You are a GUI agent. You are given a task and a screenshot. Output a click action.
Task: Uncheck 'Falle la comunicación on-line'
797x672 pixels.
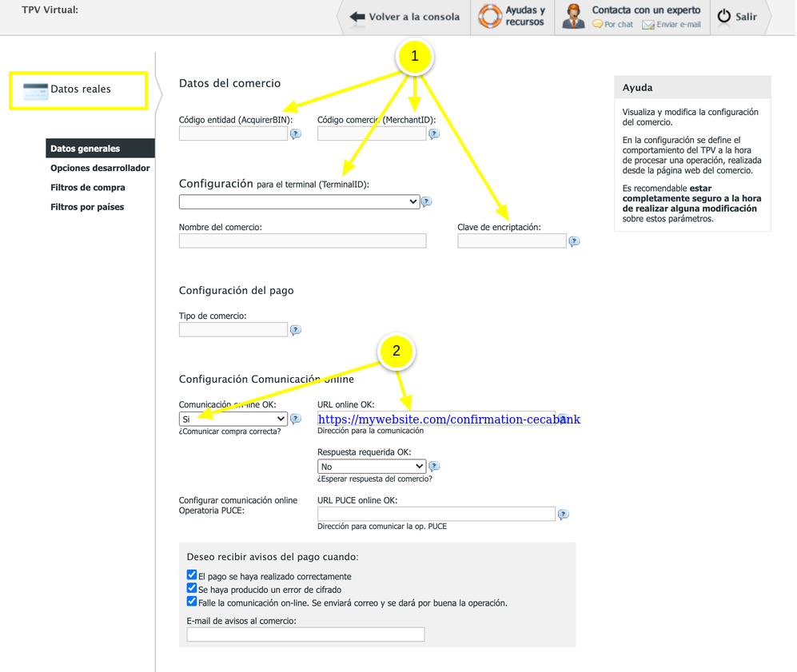coord(192,601)
